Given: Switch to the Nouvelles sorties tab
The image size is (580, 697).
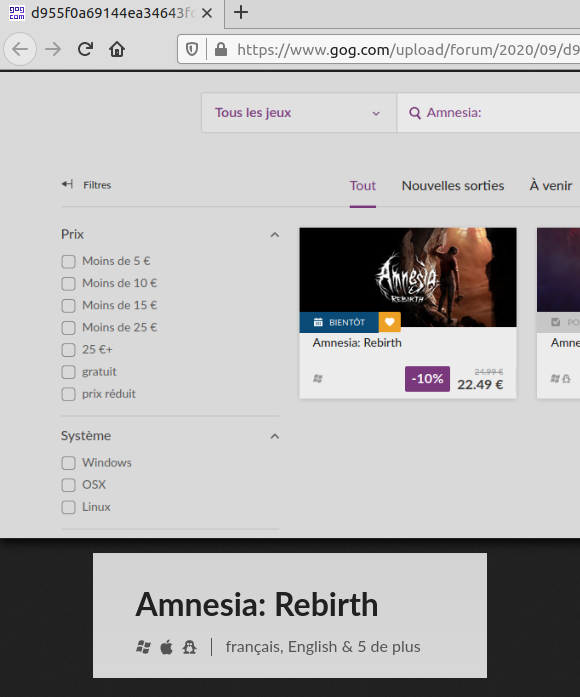Looking at the screenshot, I should click(x=453, y=185).
